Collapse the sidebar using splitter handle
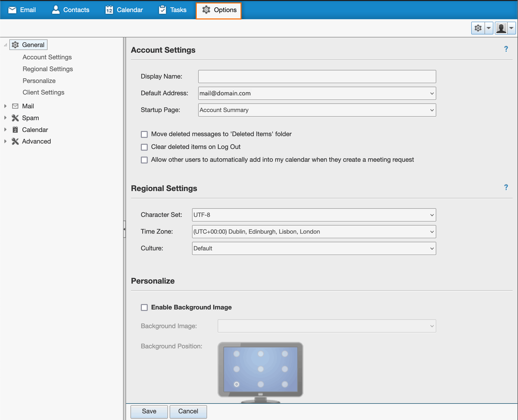Screen dimensions: 518x420 (x=125, y=229)
